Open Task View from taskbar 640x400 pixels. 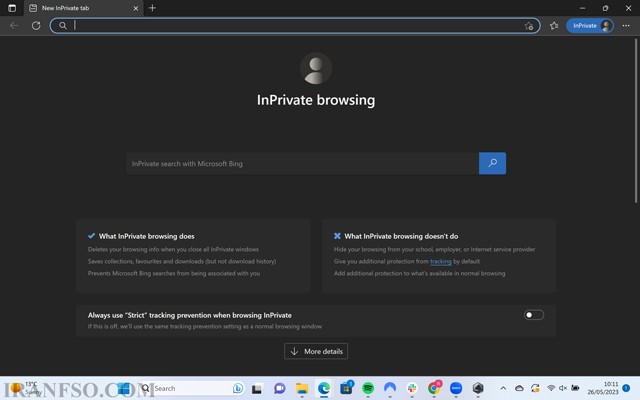tap(257, 389)
